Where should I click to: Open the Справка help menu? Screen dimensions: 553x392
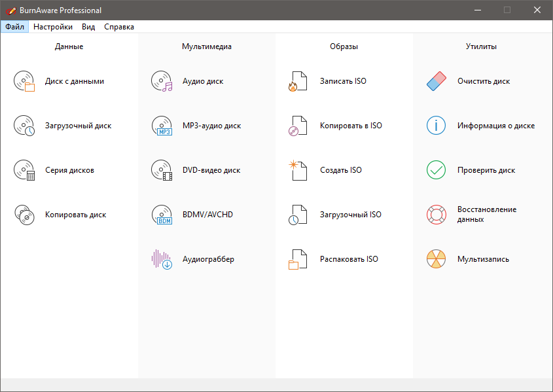point(119,27)
